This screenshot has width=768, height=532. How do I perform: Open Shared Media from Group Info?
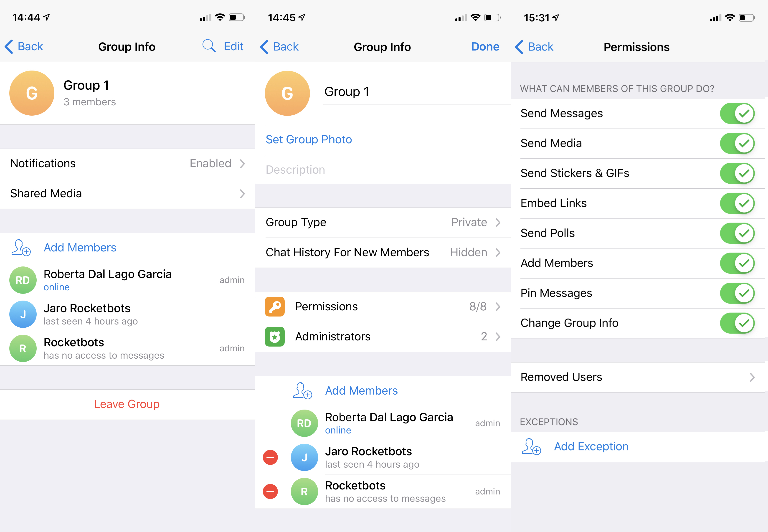click(128, 194)
